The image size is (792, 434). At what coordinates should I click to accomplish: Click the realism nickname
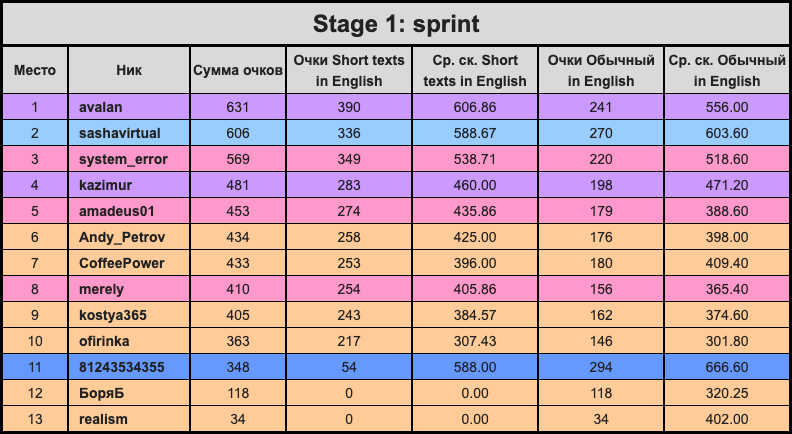pyautogui.click(x=103, y=419)
